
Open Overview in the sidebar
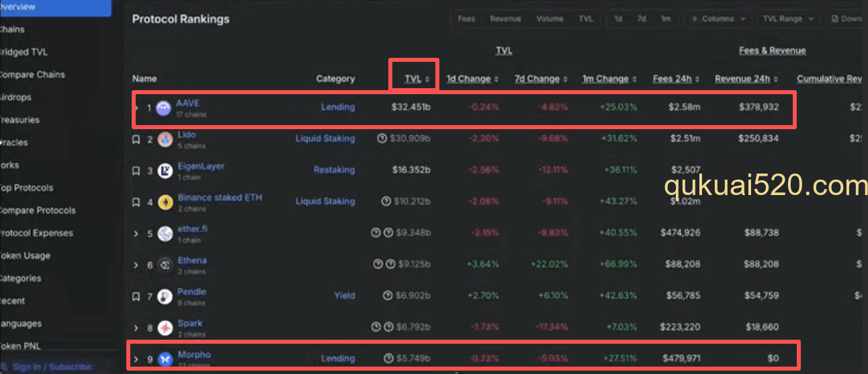pyautogui.click(x=55, y=7)
